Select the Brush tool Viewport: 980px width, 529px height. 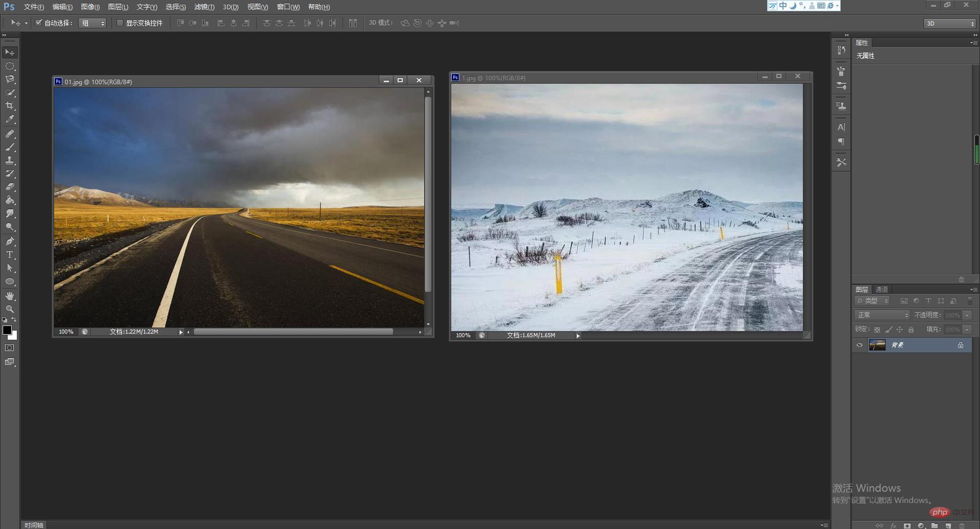tap(10, 147)
